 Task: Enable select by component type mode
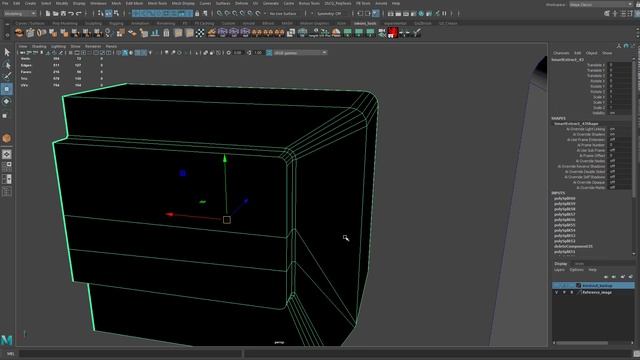click(116, 13)
